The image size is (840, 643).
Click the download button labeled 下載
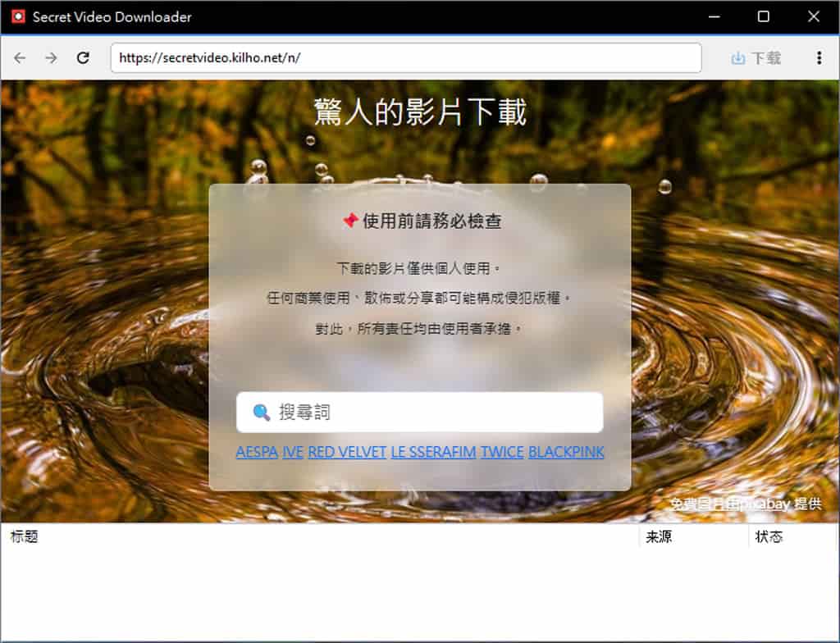tap(756, 58)
